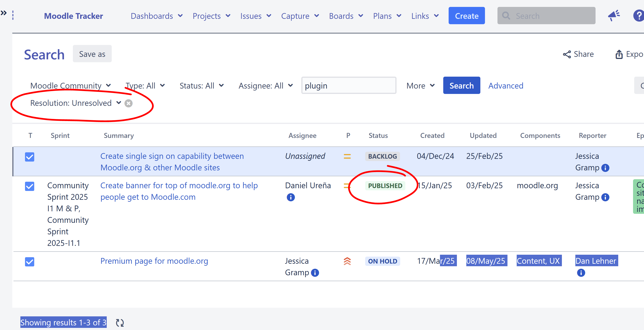Open the Create banner for moodle.org issue

(x=179, y=191)
